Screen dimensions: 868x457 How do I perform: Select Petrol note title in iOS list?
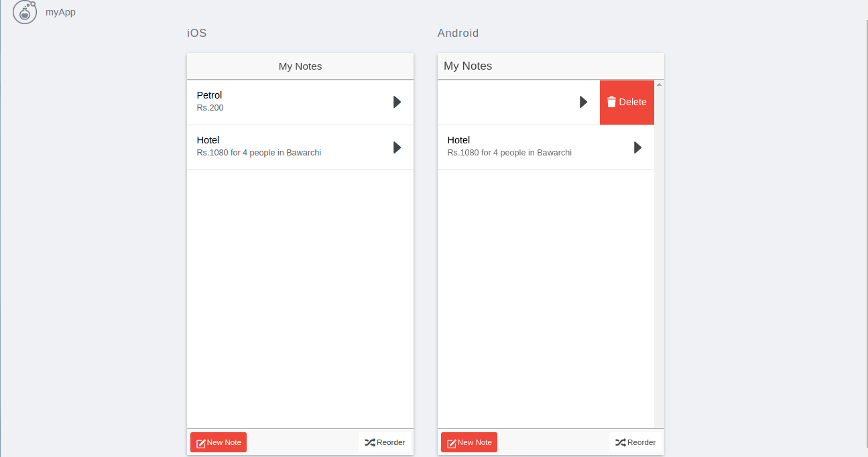[209, 95]
